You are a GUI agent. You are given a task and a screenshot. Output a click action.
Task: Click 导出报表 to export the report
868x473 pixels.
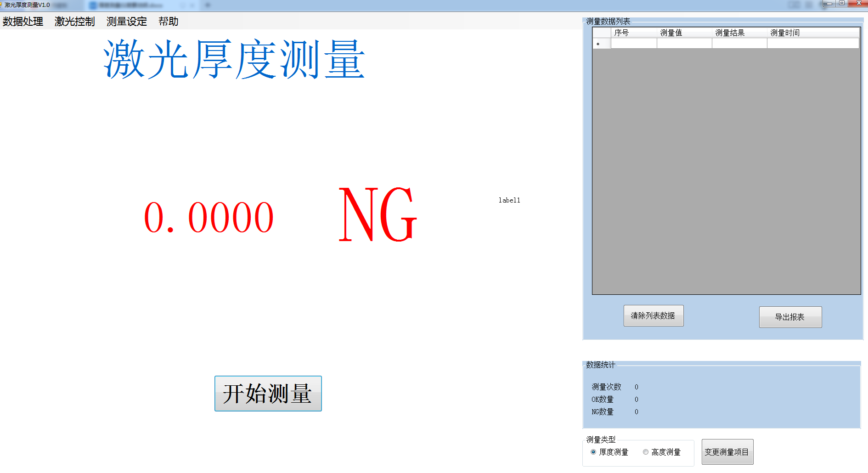click(x=790, y=317)
